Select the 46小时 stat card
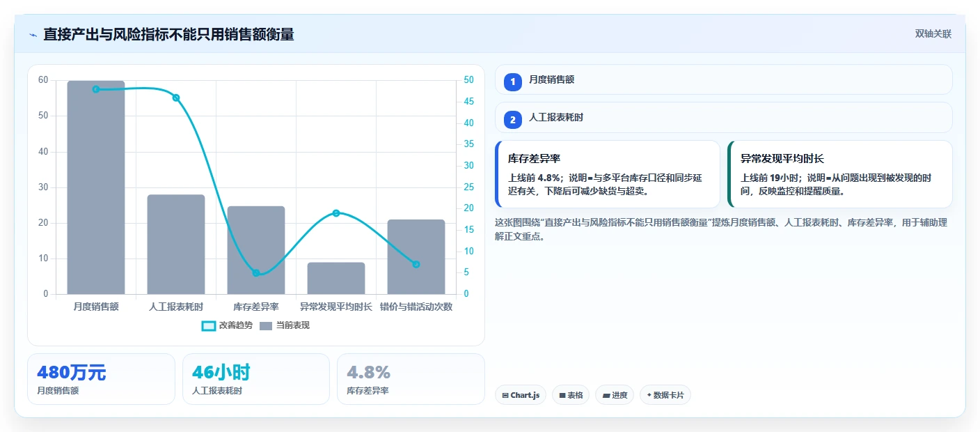Viewport: 980px width, 432px height. click(256, 379)
